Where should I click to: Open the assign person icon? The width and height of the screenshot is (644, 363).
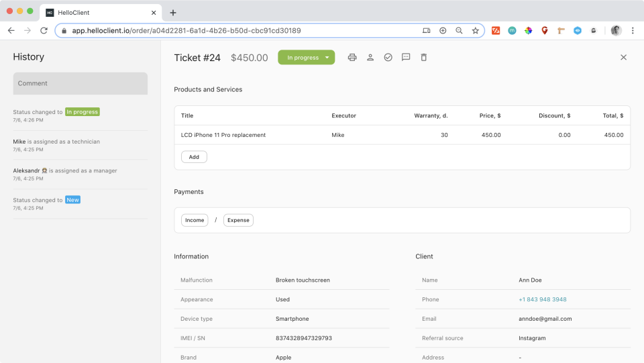pyautogui.click(x=370, y=58)
